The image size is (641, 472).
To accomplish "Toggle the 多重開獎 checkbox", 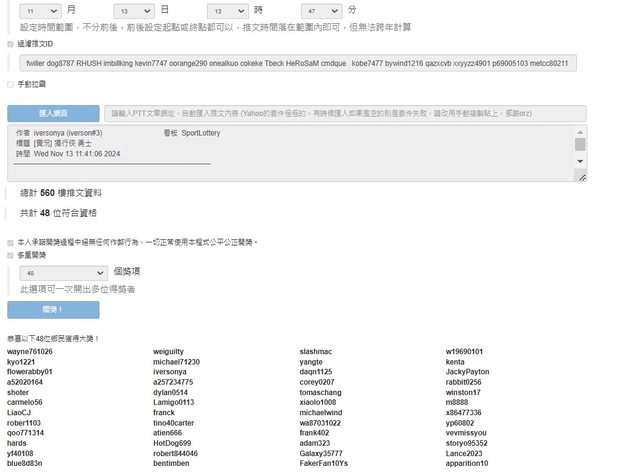I will point(11,255).
